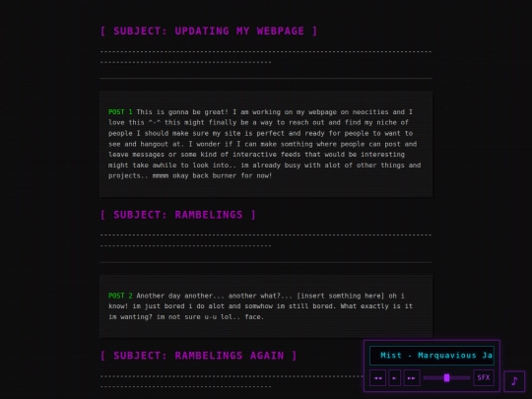Image resolution: width=532 pixels, height=399 pixels.
Task: Select the Rambelings Again subject heading
Action: pyautogui.click(x=198, y=356)
